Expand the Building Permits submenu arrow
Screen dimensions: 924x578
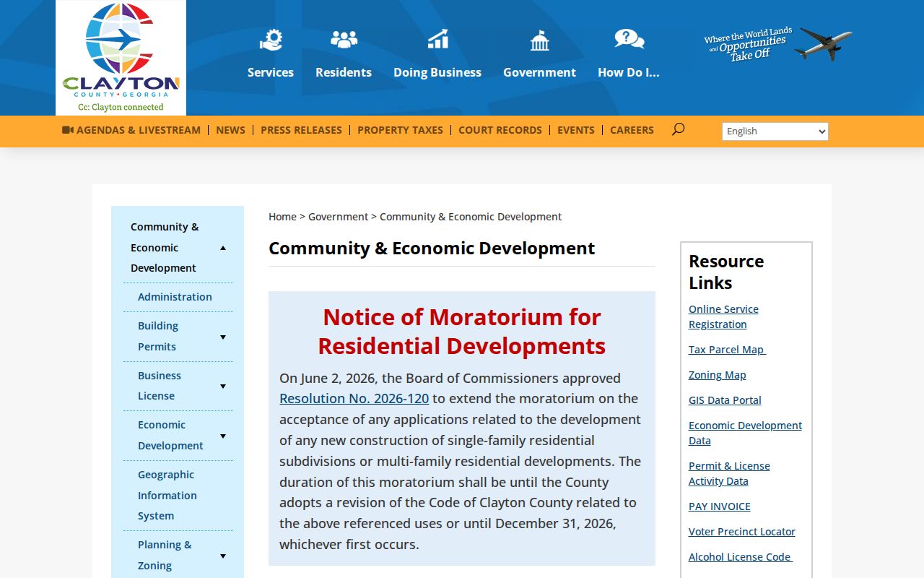click(x=223, y=337)
